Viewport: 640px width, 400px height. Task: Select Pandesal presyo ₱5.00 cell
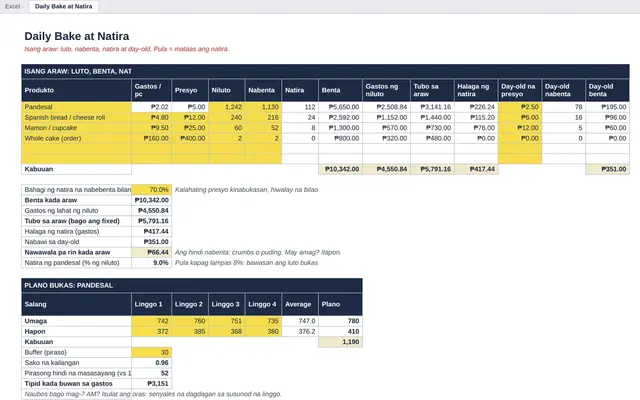coord(190,107)
